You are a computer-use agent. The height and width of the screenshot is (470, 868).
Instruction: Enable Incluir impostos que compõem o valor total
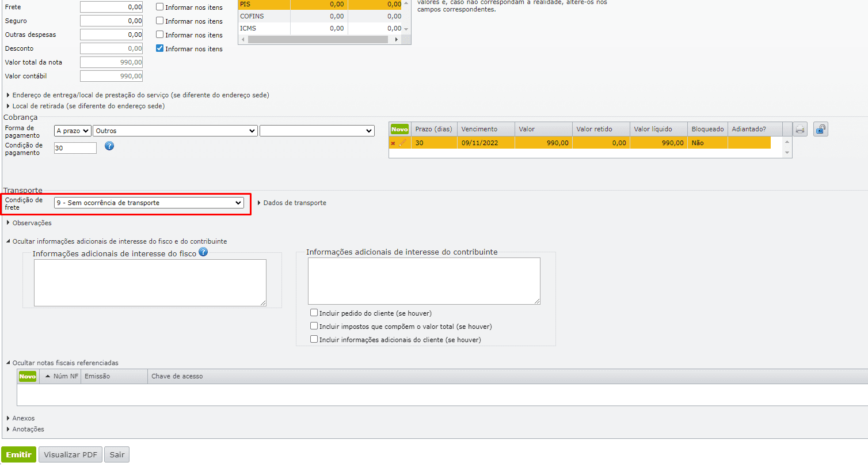click(x=314, y=326)
